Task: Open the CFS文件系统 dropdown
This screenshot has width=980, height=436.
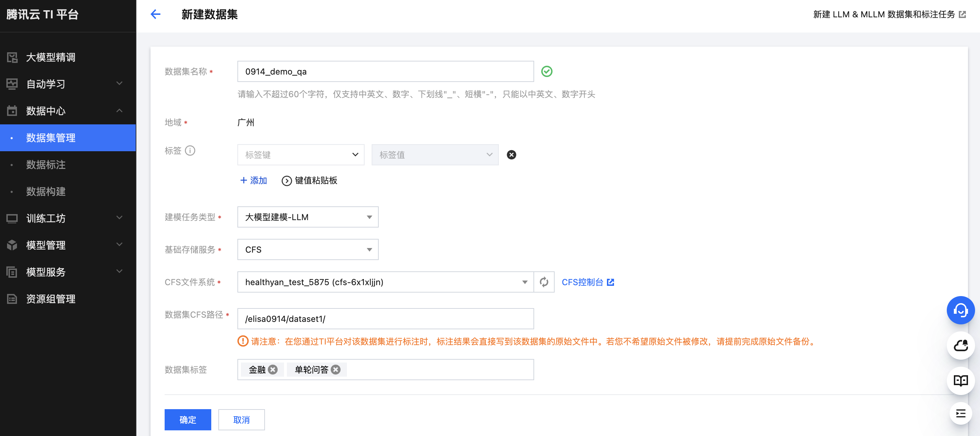Action: point(385,282)
